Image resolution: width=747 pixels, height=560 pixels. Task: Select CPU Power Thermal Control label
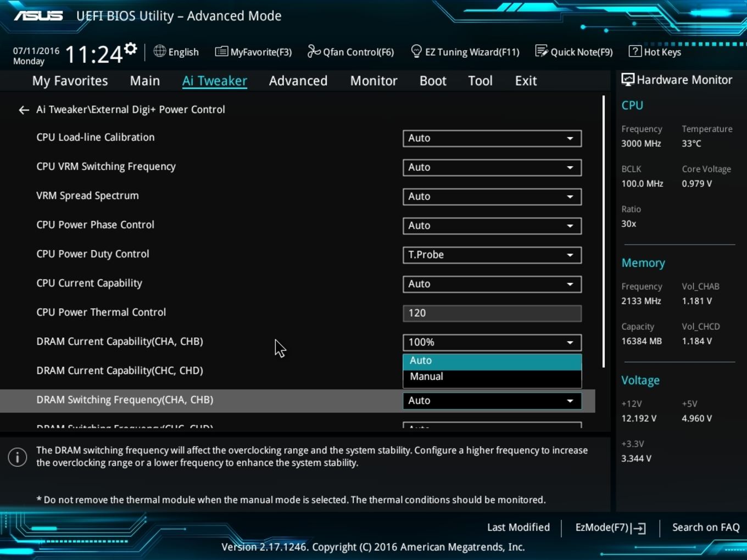pyautogui.click(x=101, y=312)
